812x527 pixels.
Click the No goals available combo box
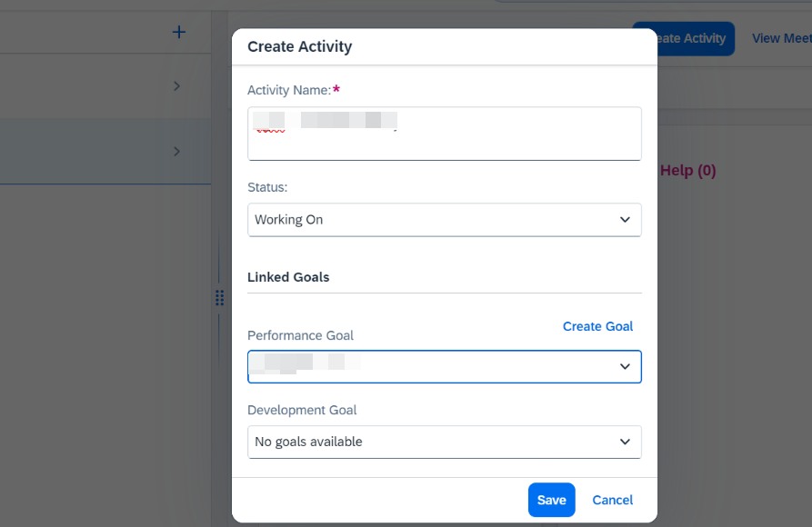(x=445, y=442)
